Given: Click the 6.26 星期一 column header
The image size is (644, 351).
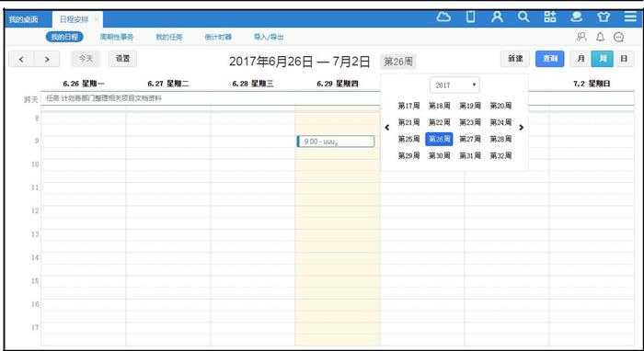Looking at the screenshot, I should [84, 84].
